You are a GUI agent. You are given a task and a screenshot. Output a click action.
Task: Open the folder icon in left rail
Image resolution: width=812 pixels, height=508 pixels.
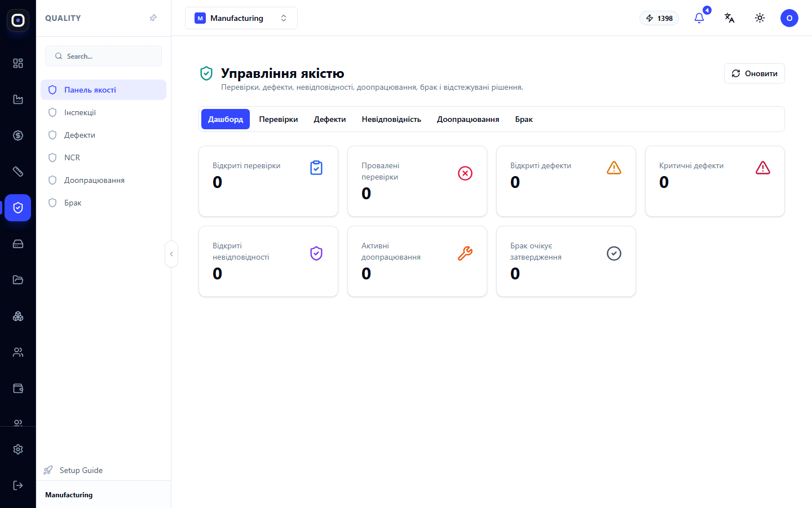(x=18, y=280)
